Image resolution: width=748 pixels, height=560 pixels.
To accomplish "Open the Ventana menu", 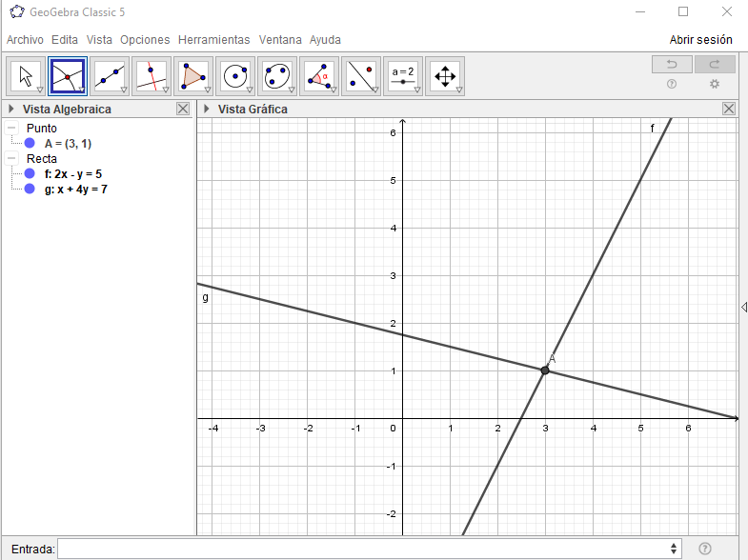I will pyautogui.click(x=280, y=40).
